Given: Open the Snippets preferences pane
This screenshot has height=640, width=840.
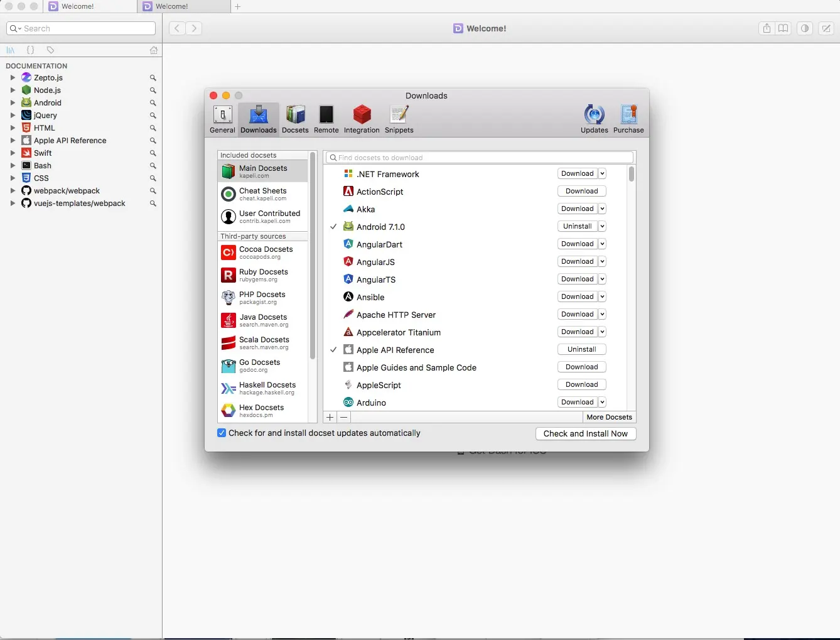Looking at the screenshot, I should (x=399, y=119).
